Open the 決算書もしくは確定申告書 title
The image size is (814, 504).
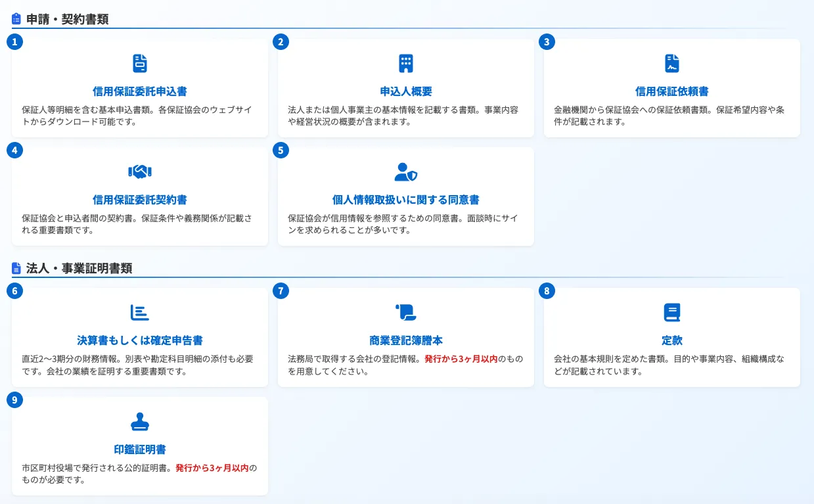point(140,340)
